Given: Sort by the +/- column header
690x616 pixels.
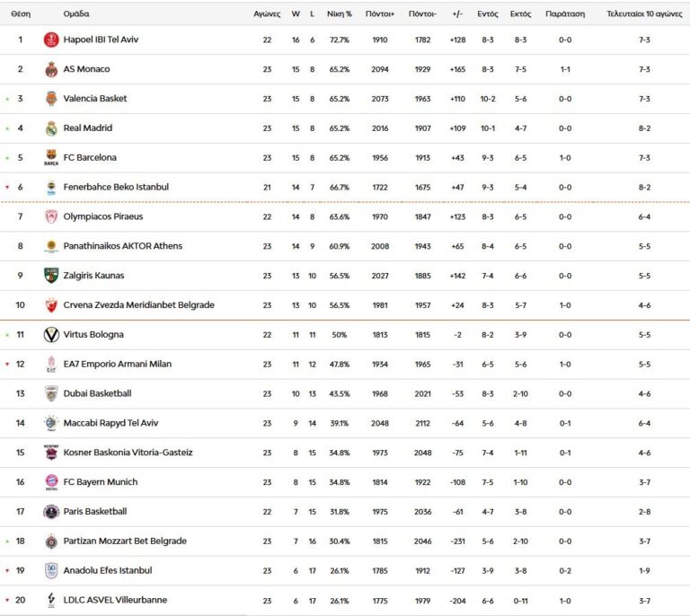Looking at the screenshot, I should (x=457, y=14).
